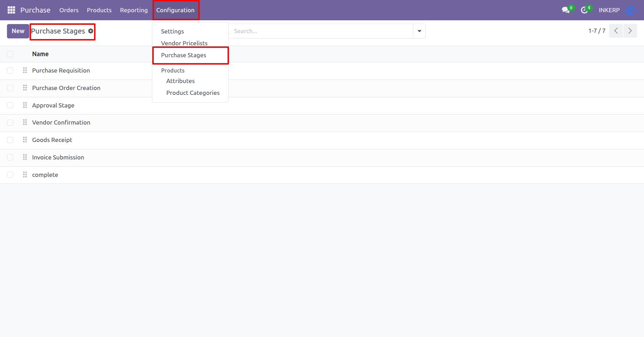Click the INKERP company name
The height and width of the screenshot is (337, 644).
[x=609, y=10]
